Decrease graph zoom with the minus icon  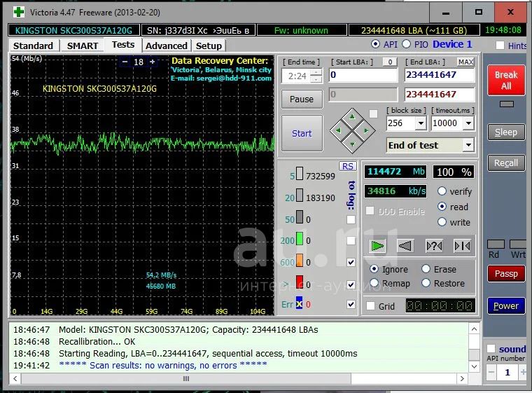(125, 62)
